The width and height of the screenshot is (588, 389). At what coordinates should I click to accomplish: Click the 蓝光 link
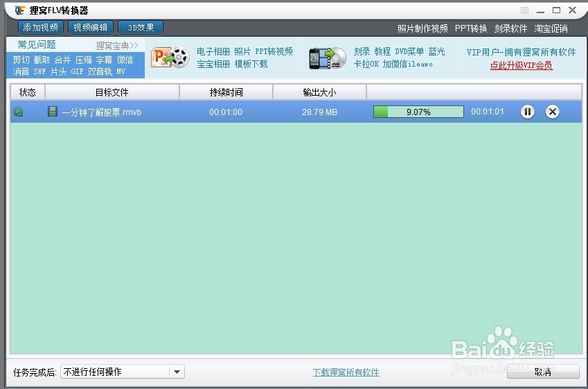(437, 51)
